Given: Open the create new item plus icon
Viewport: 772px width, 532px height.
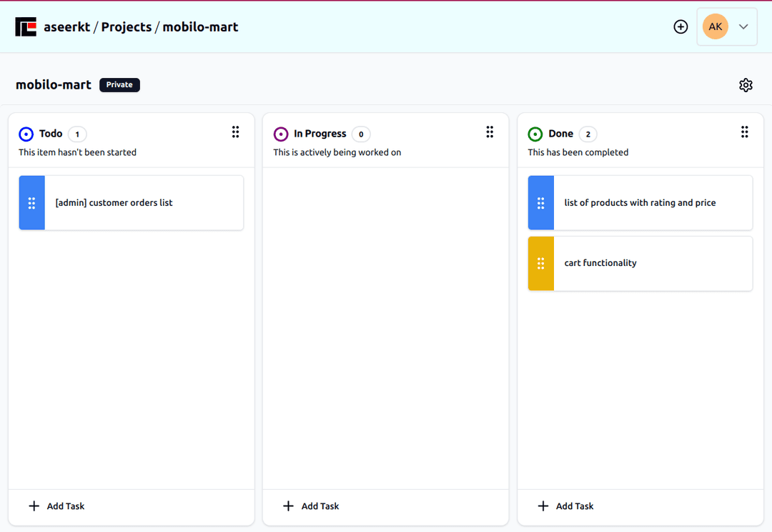Looking at the screenshot, I should pyautogui.click(x=681, y=26).
